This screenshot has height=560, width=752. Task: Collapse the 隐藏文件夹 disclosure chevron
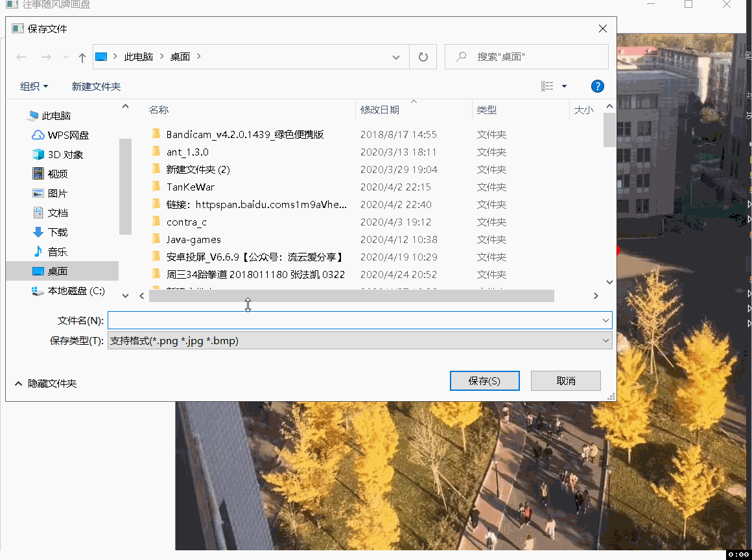pyautogui.click(x=18, y=383)
